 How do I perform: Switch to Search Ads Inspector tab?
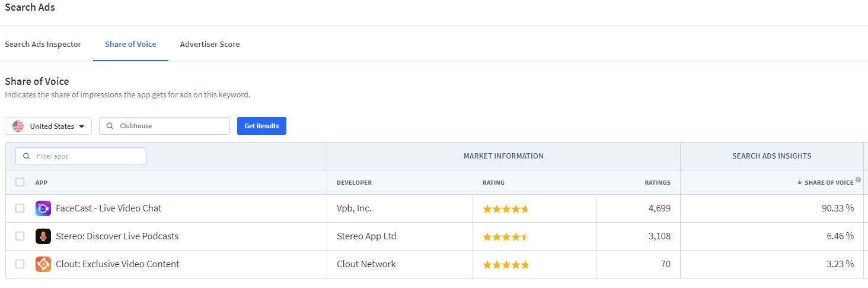pos(43,44)
